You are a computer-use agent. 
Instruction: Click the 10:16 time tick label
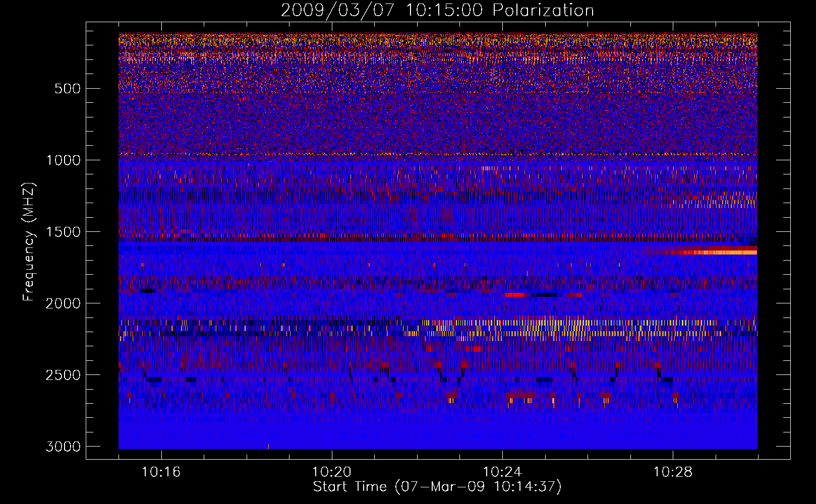coord(161,472)
